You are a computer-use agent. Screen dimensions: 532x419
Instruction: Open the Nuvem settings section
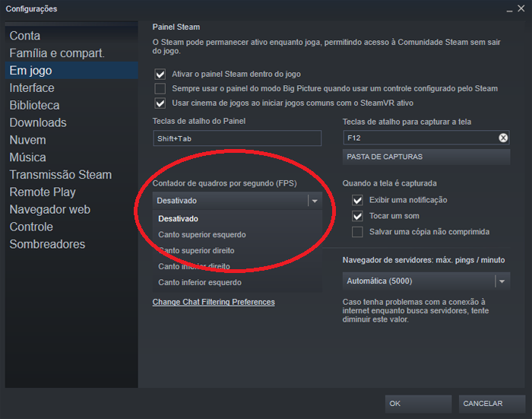[x=71, y=140]
